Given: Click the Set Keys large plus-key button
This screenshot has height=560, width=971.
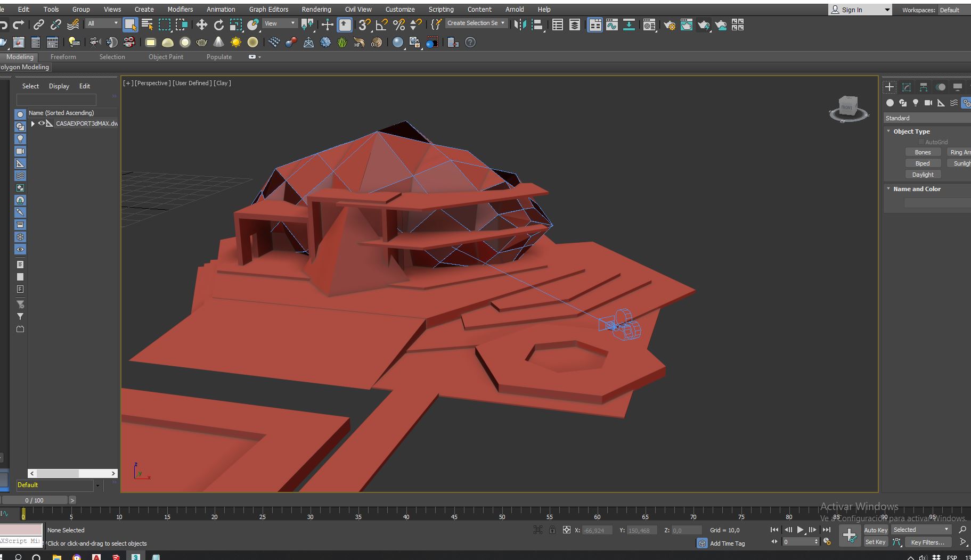Looking at the screenshot, I should pos(849,535).
